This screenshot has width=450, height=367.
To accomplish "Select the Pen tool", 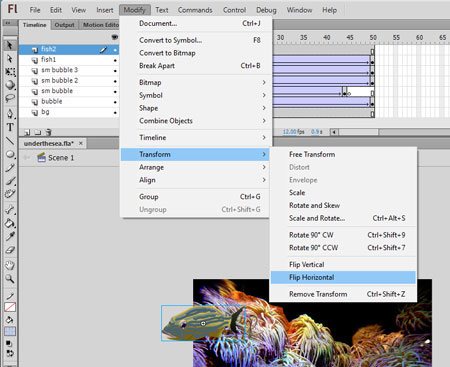I will pos(10,114).
